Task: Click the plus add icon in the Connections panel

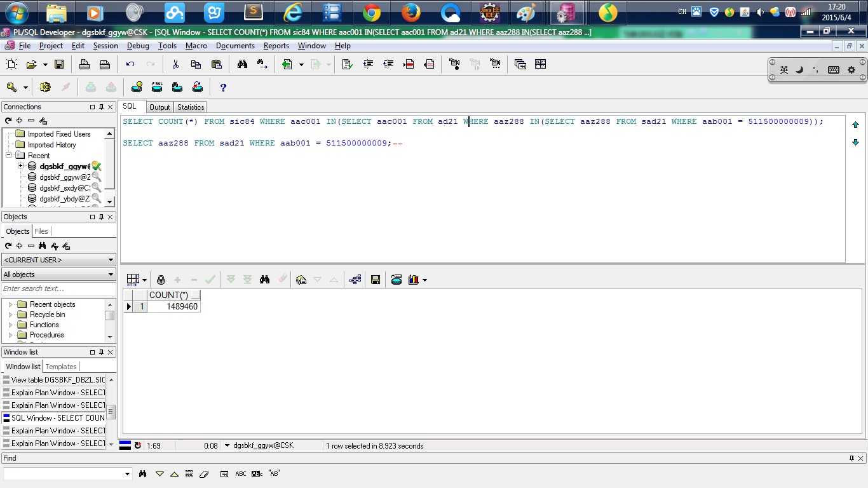Action: tap(20, 121)
